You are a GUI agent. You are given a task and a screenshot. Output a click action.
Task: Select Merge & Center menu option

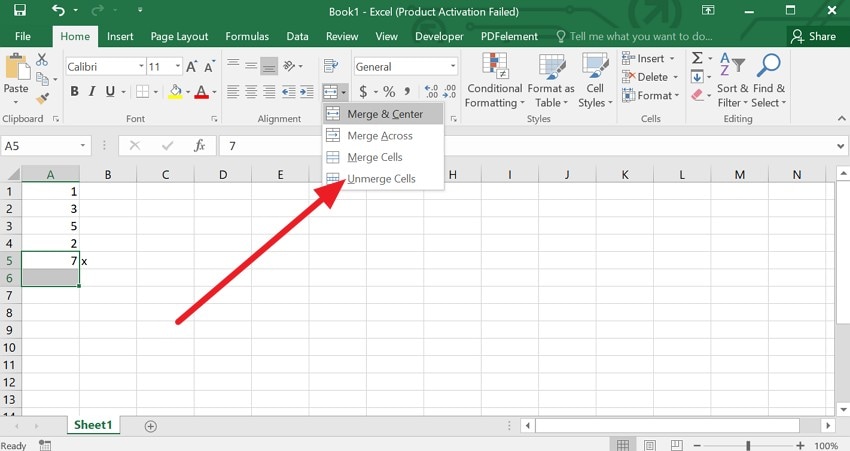[x=383, y=114]
